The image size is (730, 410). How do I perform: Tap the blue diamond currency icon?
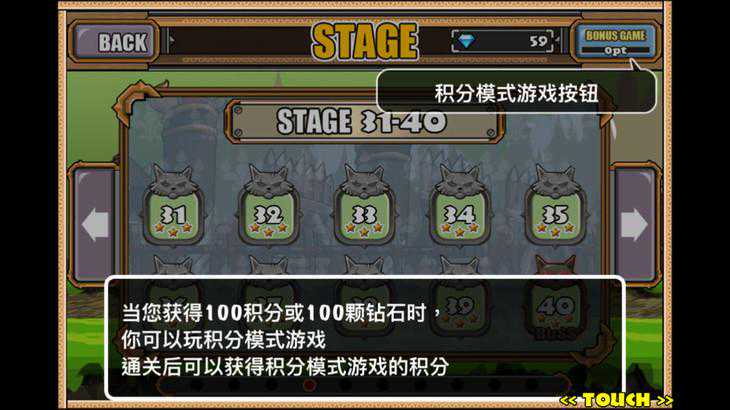466,41
